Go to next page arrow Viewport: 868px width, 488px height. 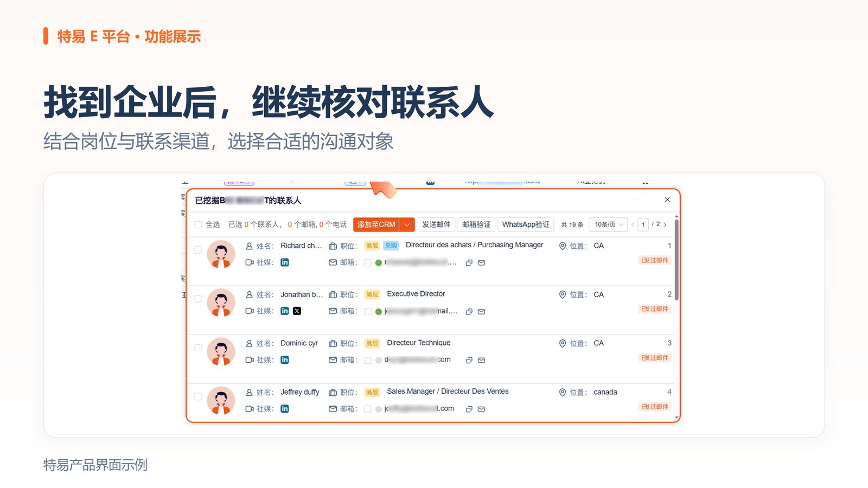tap(665, 224)
